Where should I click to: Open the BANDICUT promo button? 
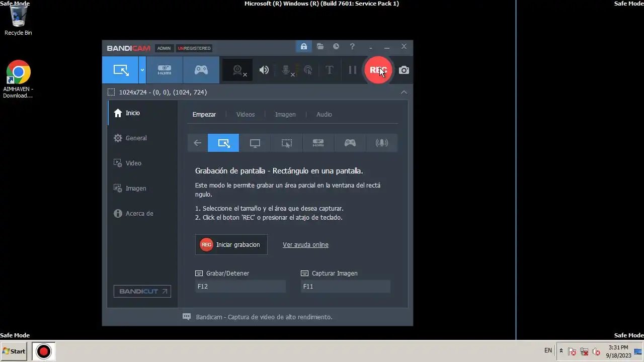point(142,291)
